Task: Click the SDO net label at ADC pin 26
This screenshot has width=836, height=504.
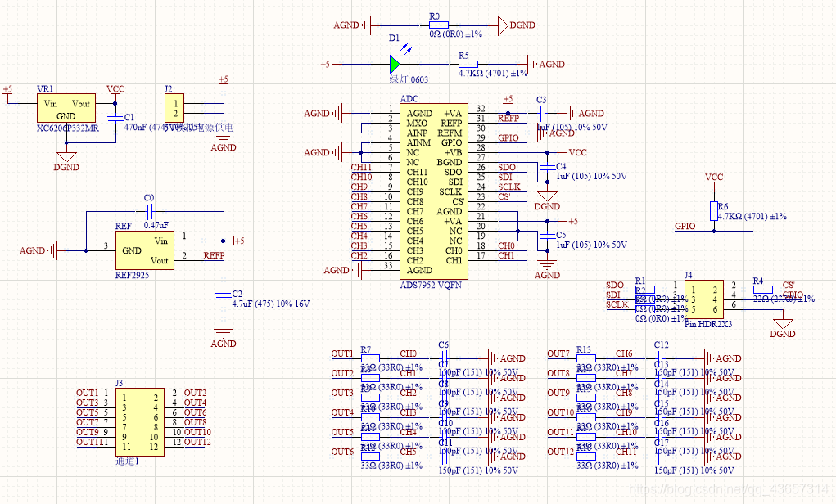Action: pyautogui.click(x=507, y=167)
